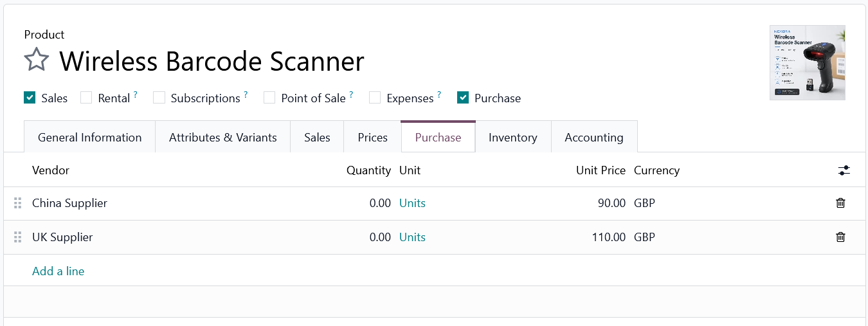Switch to the General Information tab
Screen dimensions: 868x326
click(x=90, y=137)
